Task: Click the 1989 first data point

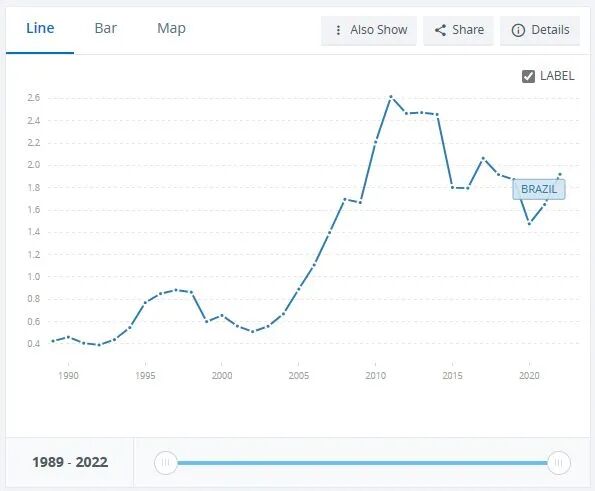Action: [x=53, y=341]
